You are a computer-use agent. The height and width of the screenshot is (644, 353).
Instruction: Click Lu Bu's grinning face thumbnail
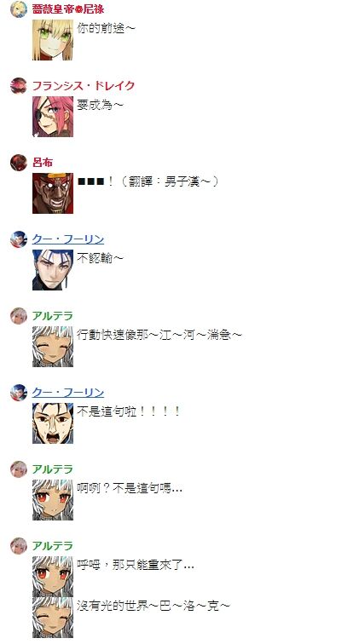coord(53,193)
